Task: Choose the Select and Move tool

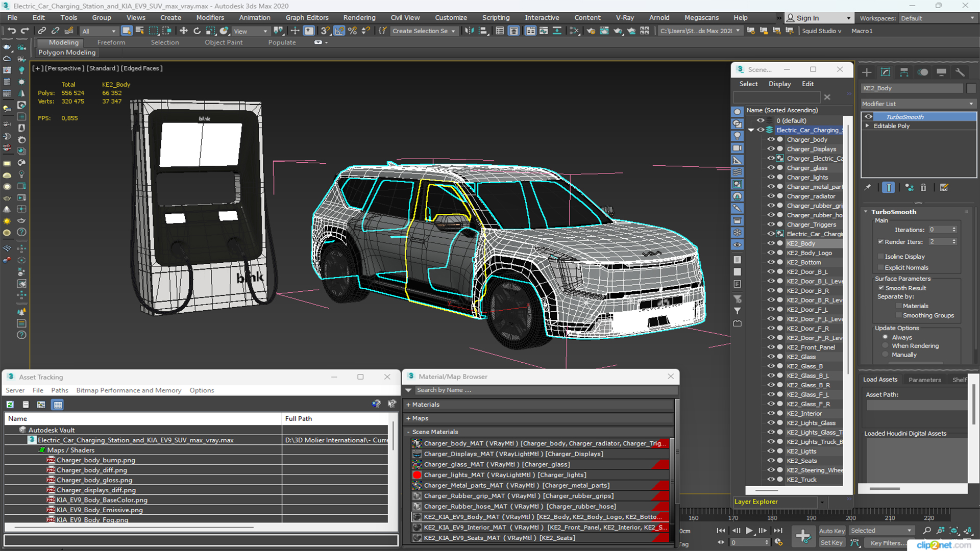Action: 183,31
